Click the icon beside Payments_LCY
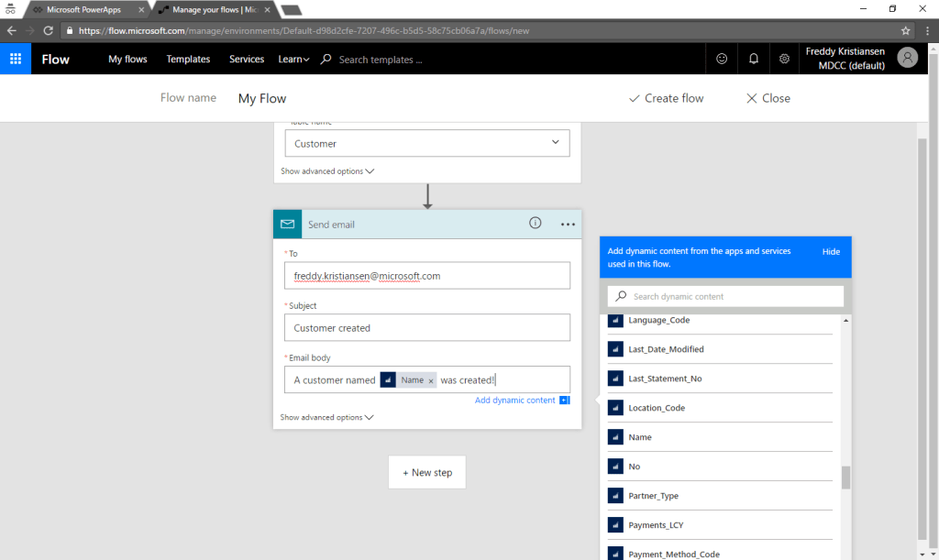939x560 pixels. tap(615, 524)
